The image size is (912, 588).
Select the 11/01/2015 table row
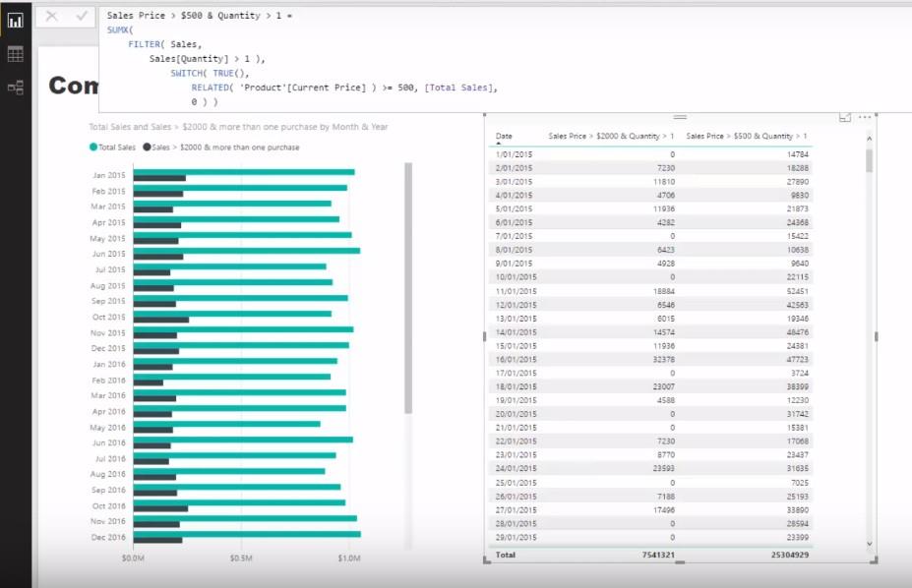(651, 291)
